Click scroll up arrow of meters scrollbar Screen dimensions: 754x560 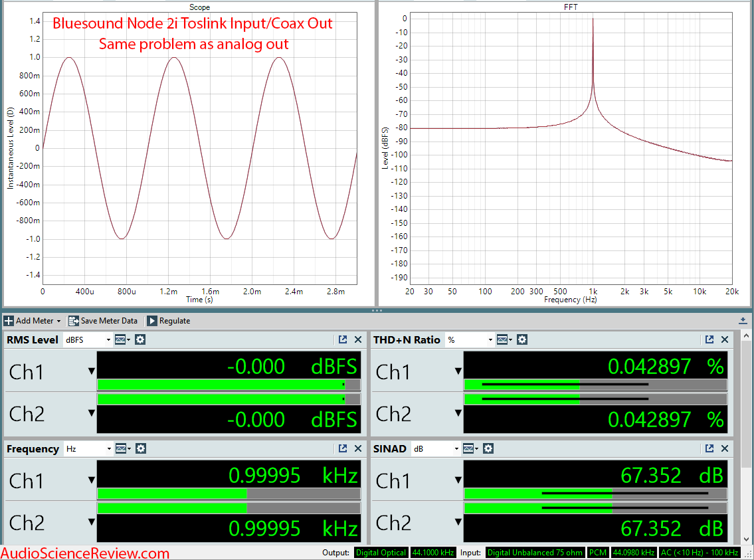coord(746,335)
